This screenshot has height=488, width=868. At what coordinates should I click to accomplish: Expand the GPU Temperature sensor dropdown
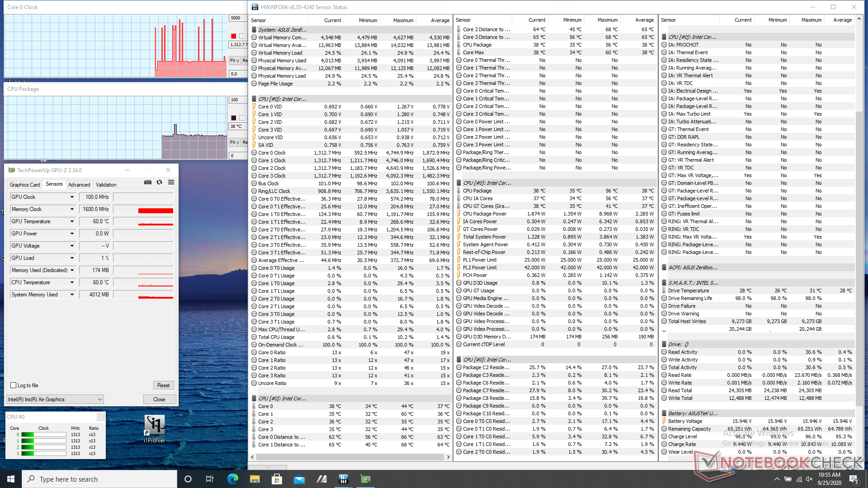point(72,221)
